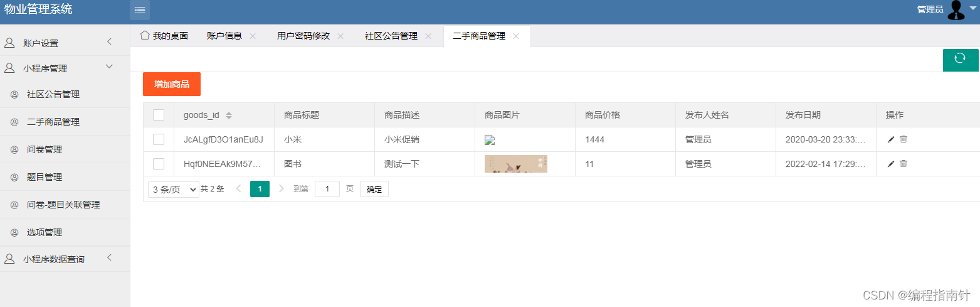The height and width of the screenshot is (307, 980).
Task: Open the admin dropdown arrow at top right
Action: [x=973, y=8]
